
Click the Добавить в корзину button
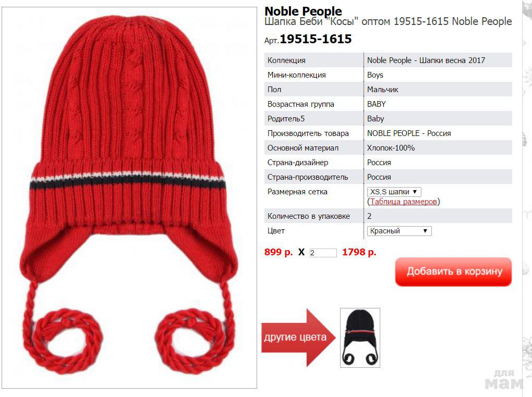[x=453, y=271]
